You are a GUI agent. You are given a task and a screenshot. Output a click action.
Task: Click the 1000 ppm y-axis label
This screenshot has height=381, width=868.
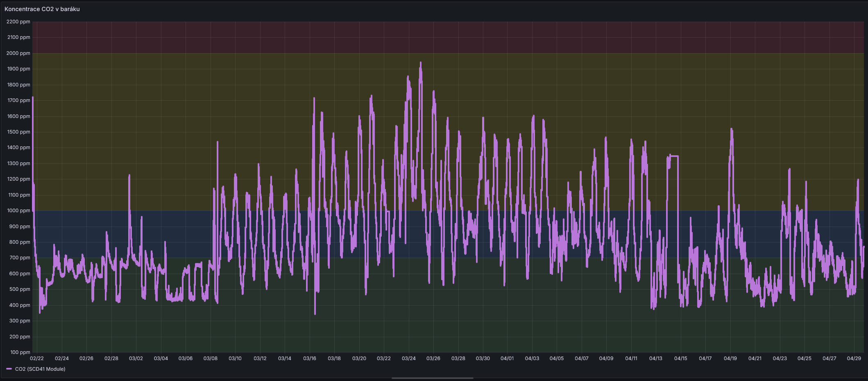click(x=18, y=211)
